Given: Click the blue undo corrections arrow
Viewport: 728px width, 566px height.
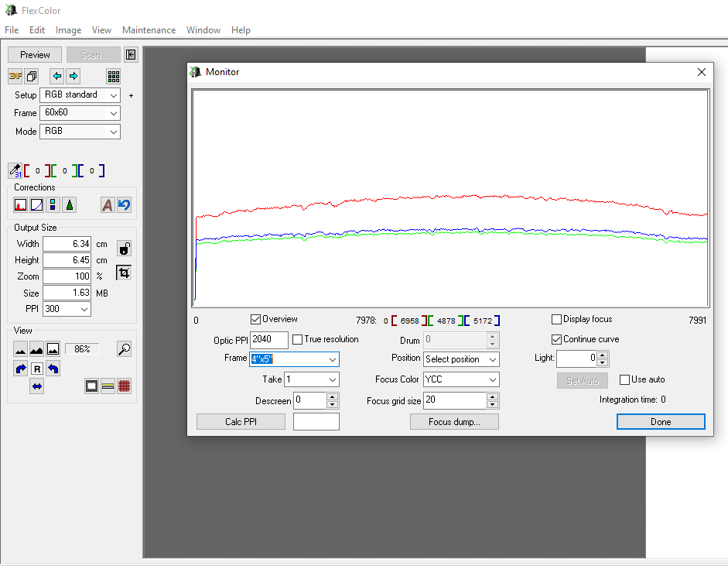Looking at the screenshot, I should (x=124, y=205).
